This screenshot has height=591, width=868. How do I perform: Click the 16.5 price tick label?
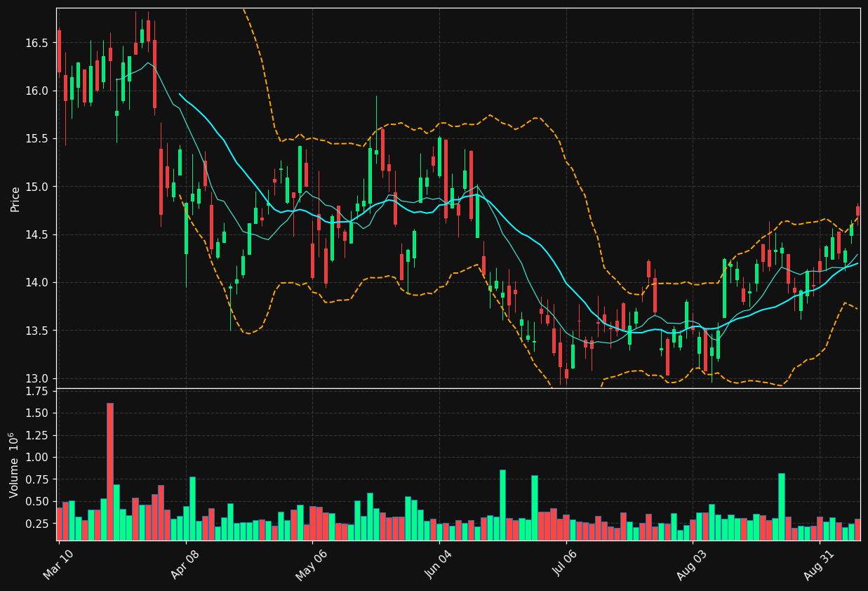point(36,43)
